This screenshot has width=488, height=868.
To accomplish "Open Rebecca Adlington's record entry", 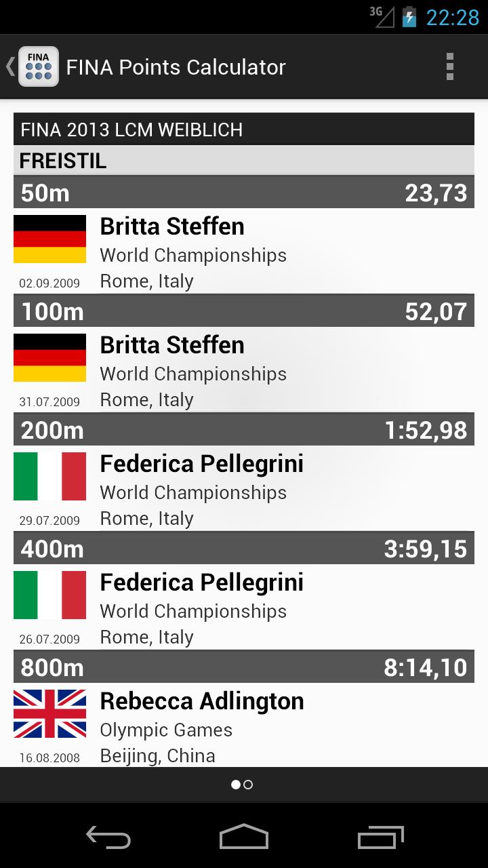I will point(244,726).
